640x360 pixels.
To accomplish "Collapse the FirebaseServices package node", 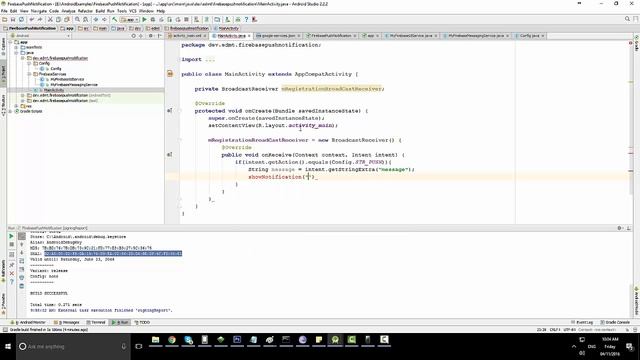I will tap(29, 74).
